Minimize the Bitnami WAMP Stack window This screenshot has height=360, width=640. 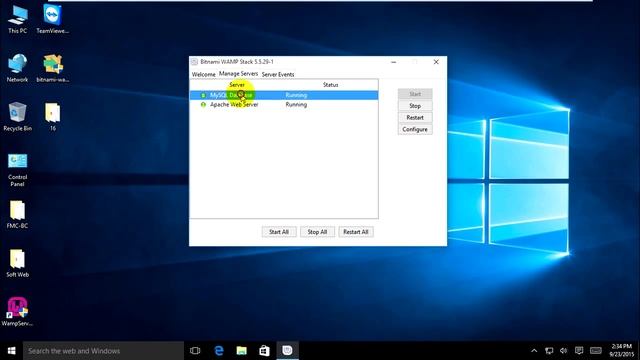click(x=393, y=62)
